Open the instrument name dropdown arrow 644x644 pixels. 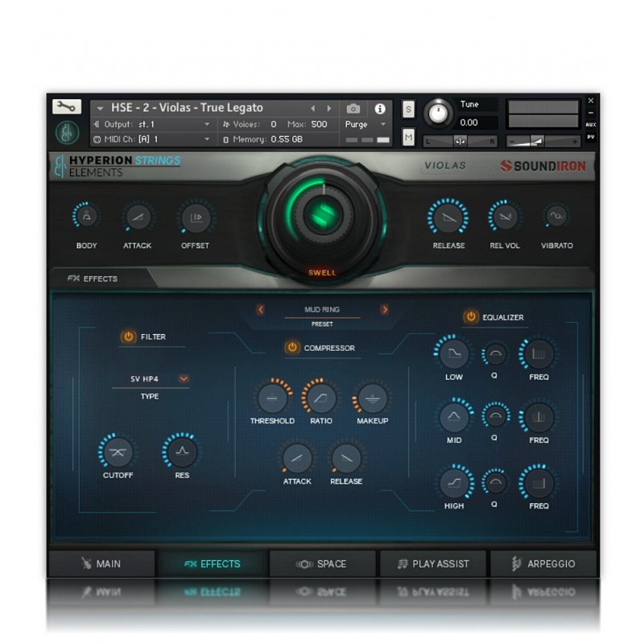point(100,108)
